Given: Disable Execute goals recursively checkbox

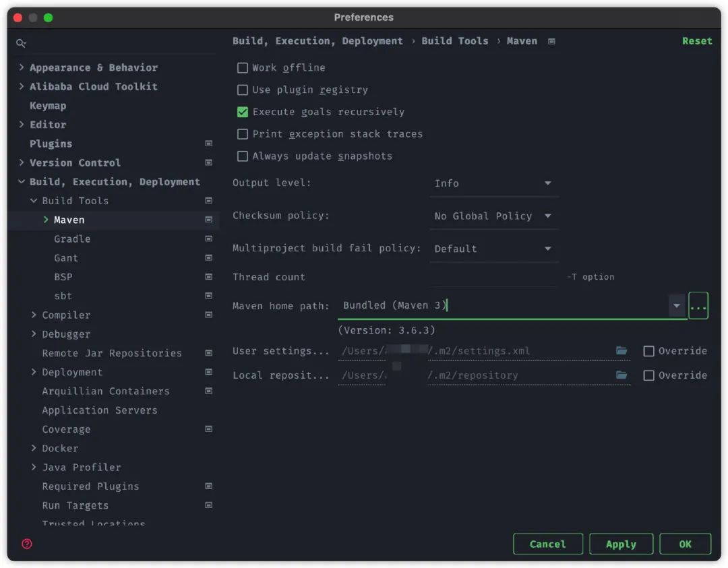Looking at the screenshot, I should pos(243,112).
